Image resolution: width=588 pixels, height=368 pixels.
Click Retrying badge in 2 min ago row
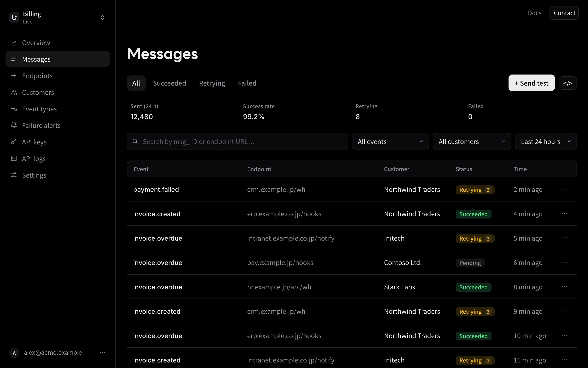tap(475, 190)
